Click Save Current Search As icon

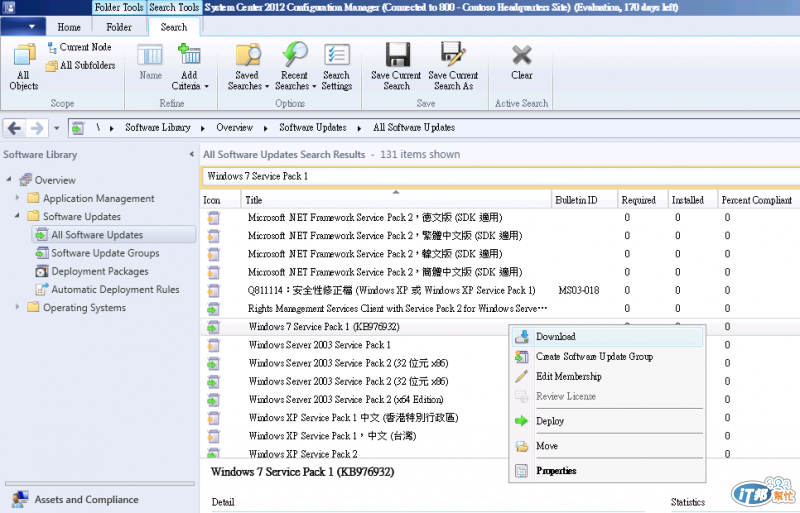453,67
